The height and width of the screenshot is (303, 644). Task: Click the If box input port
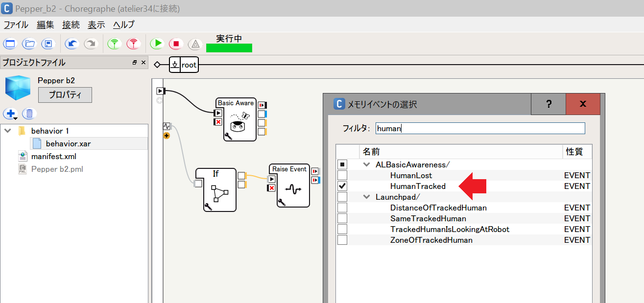198,184
